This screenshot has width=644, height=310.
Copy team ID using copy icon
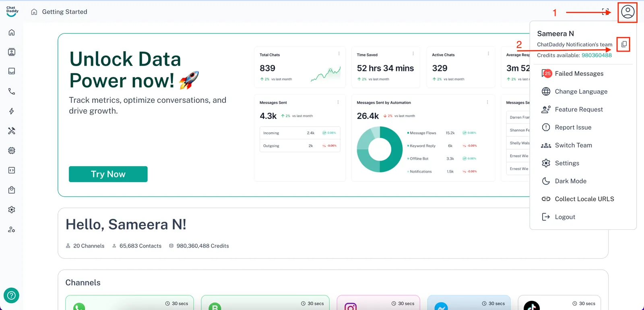(623, 44)
